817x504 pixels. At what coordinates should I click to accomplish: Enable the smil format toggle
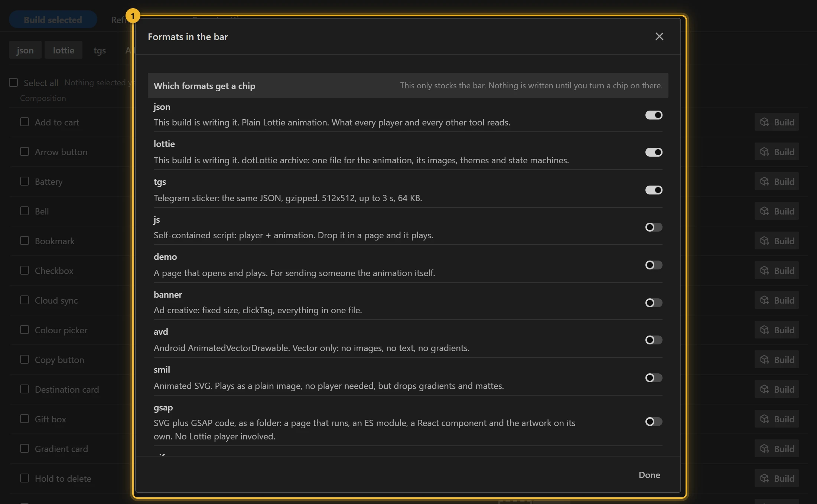(654, 378)
